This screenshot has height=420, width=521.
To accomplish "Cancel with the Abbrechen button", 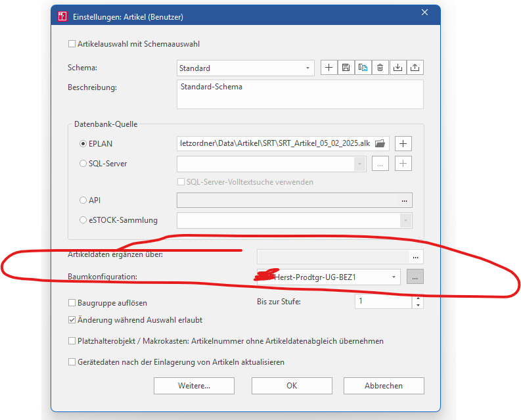I will coord(384,386).
